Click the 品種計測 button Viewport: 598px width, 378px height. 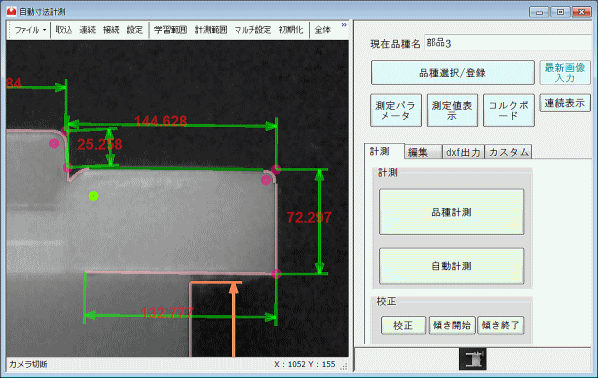[452, 212]
